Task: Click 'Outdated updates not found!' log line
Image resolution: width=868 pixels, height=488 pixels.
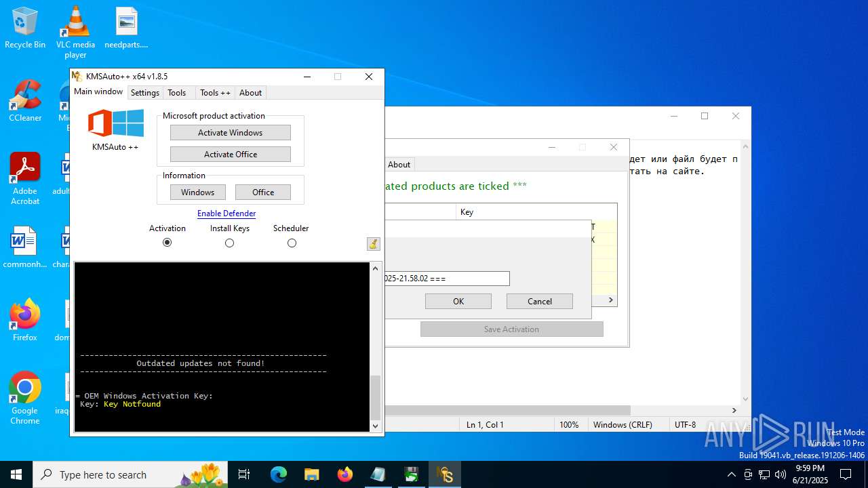Action: pyautogui.click(x=201, y=363)
